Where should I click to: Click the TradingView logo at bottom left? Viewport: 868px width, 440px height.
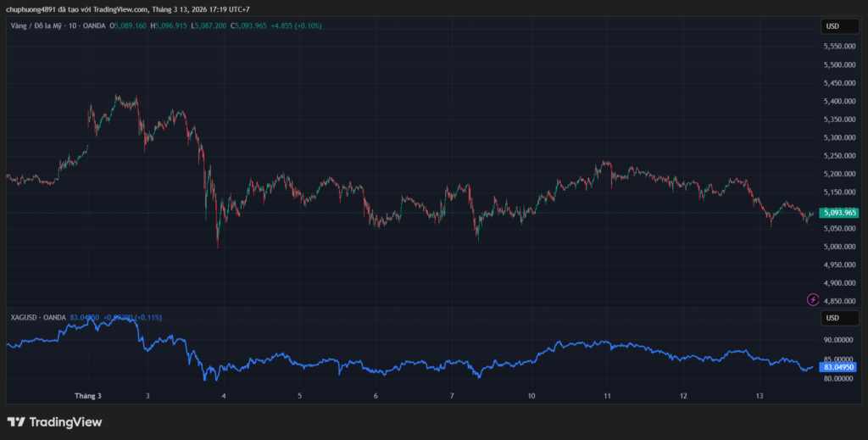[54, 422]
